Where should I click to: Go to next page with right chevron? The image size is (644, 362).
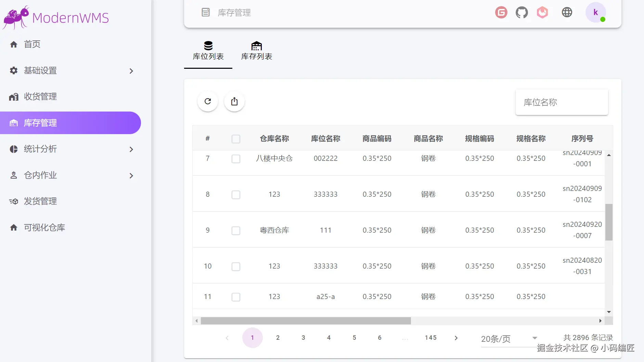(456, 338)
